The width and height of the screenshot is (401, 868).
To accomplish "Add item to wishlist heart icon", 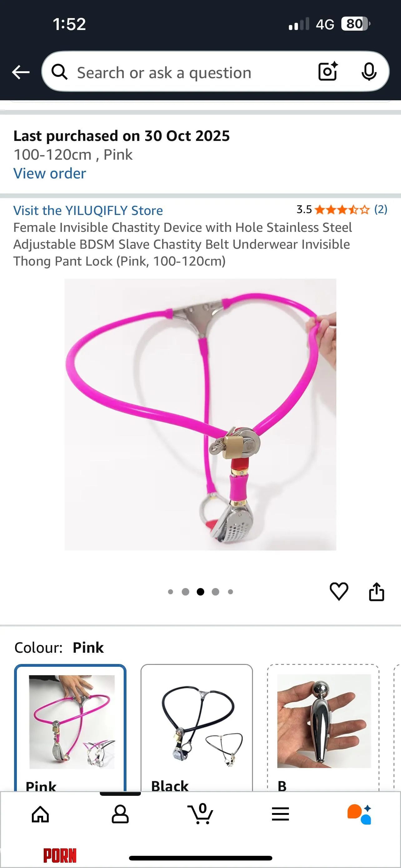I will point(339,591).
